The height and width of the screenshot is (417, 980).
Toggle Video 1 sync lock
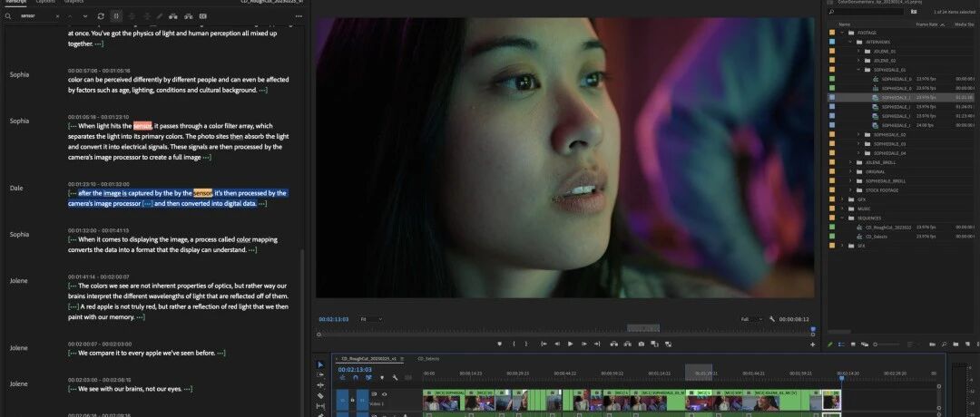(374, 394)
